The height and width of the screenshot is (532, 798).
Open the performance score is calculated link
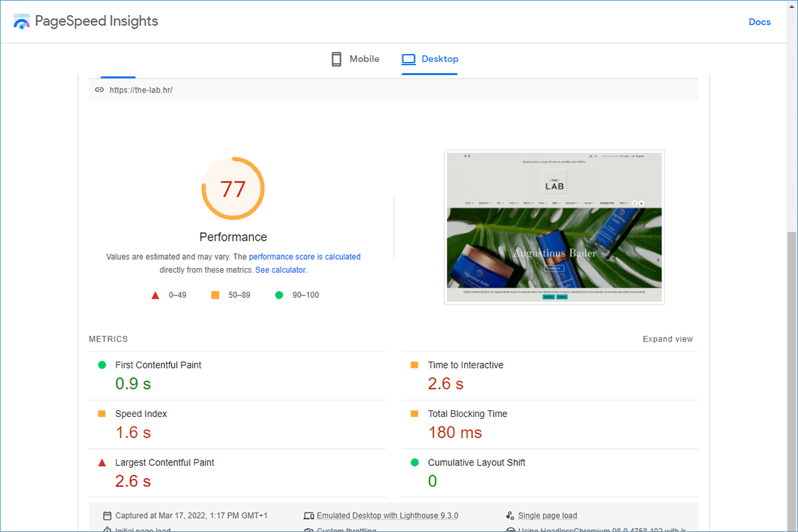[x=305, y=257]
